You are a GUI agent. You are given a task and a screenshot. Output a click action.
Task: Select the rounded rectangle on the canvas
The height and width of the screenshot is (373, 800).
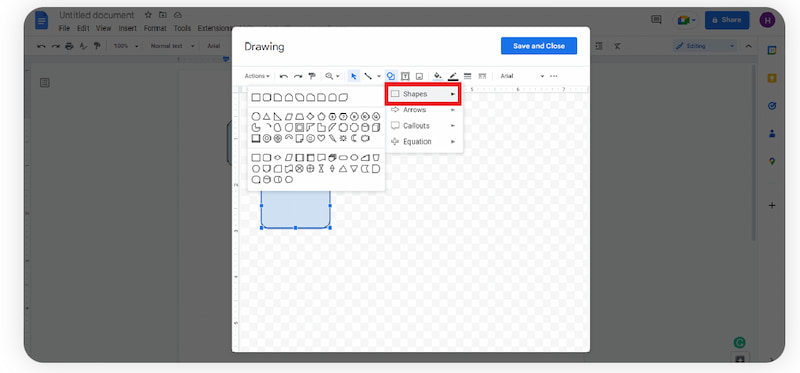pyautogui.click(x=295, y=209)
